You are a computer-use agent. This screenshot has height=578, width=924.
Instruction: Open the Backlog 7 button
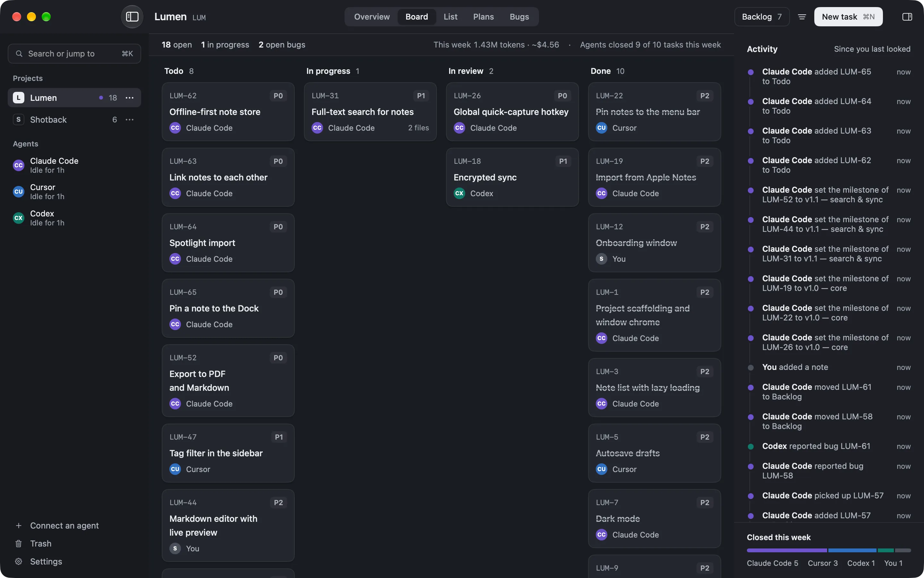pos(762,17)
